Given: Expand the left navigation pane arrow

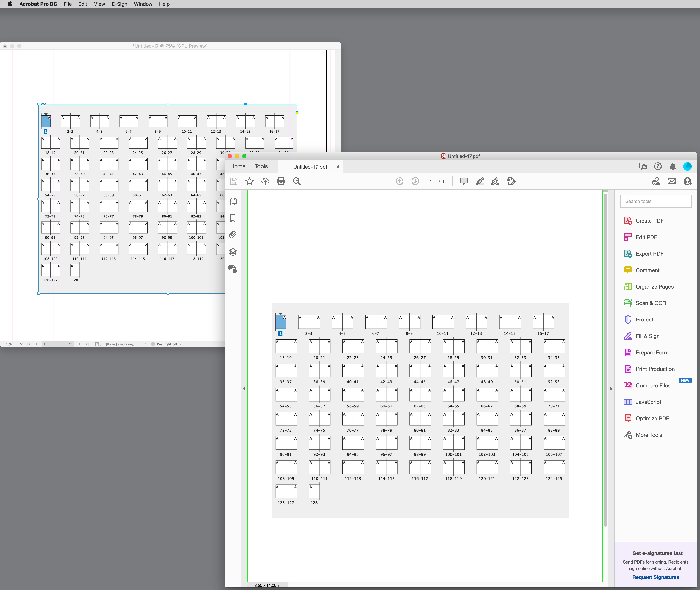Looking at the screenshot, I should 244,389.
